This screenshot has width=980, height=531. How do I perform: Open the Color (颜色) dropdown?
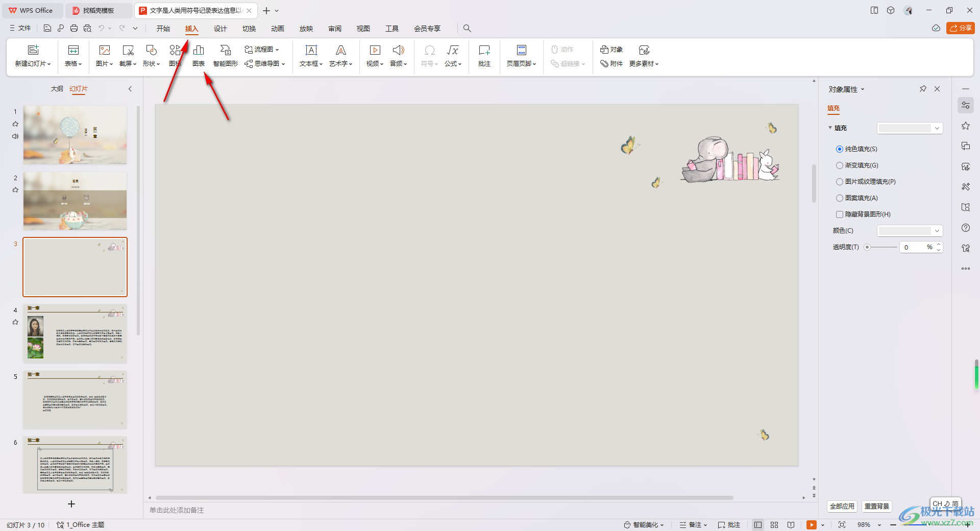coord(910,231)
